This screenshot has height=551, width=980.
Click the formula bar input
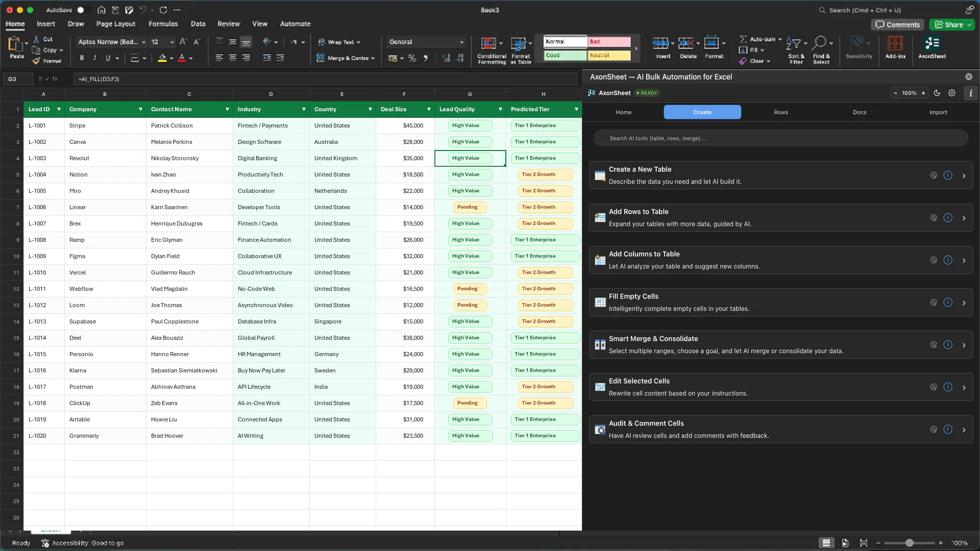point(325,79)
